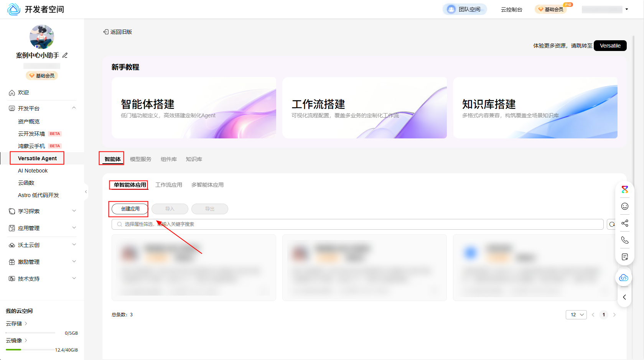
Task: Click the next page arrow in pagination
Action: (614, 315)
